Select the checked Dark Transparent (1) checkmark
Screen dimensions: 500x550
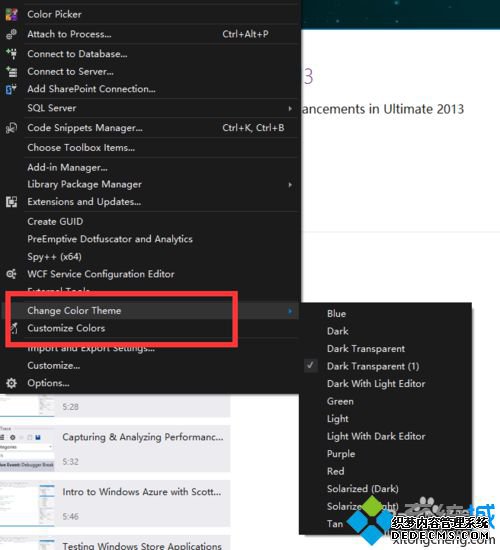(x=311, y=365)
